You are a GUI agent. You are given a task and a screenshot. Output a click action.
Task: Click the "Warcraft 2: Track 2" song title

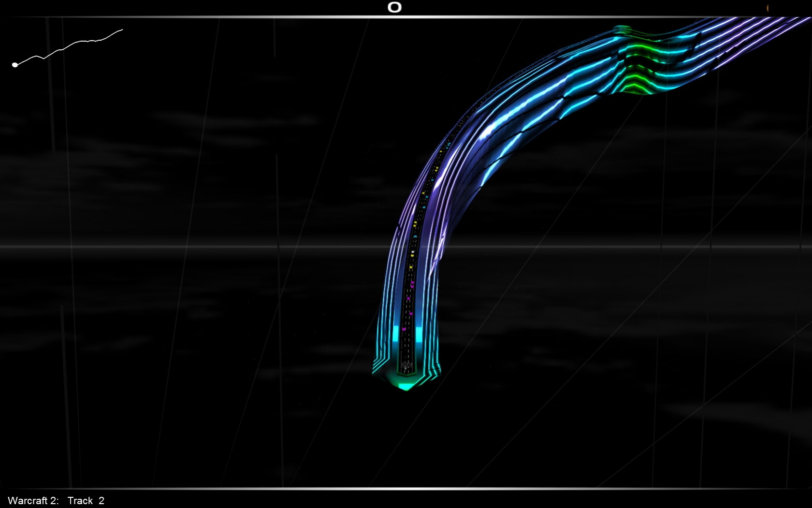click(x=56, y=501)
